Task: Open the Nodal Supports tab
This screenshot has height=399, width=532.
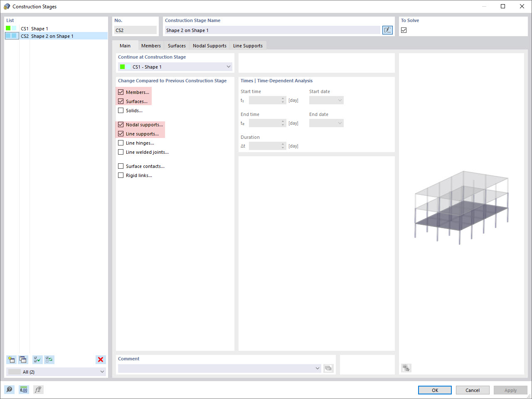Action: coord(209,46)
